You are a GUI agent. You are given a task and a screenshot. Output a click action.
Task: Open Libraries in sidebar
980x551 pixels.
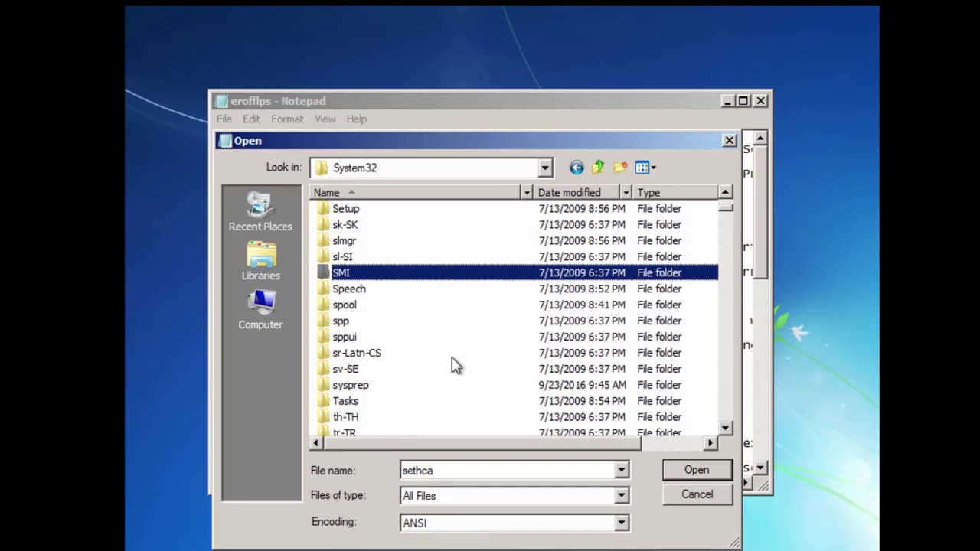point(260,262)
